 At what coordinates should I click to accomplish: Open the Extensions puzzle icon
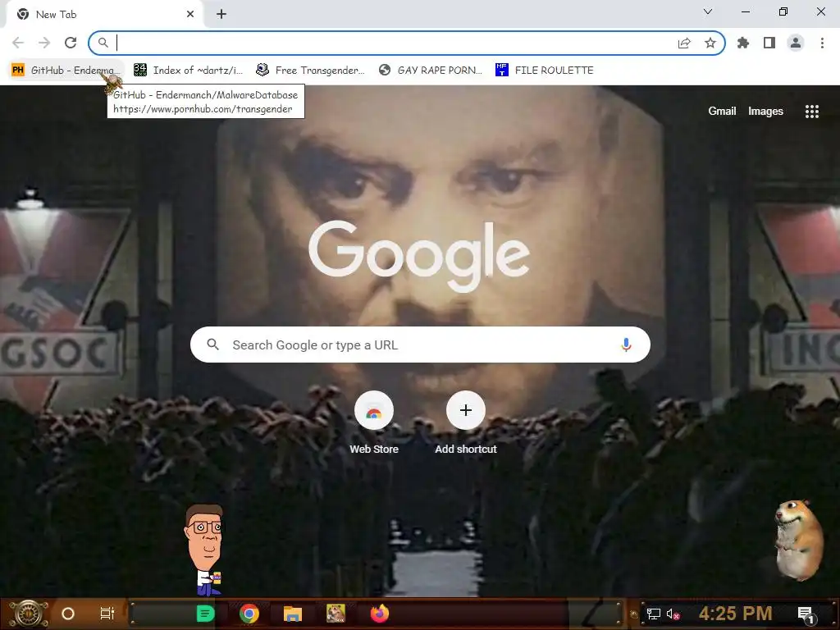click(743, 43)
